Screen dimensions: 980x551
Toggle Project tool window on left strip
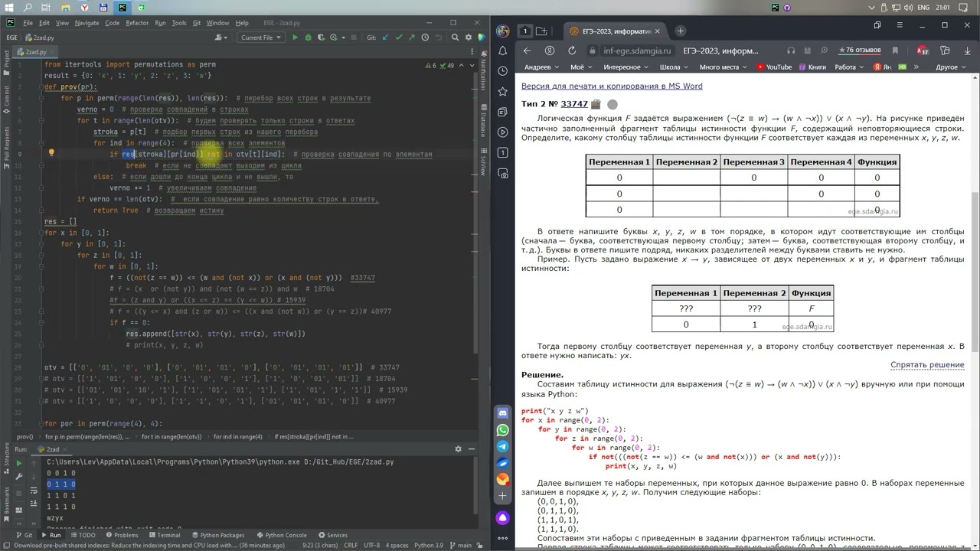point(7,62)
